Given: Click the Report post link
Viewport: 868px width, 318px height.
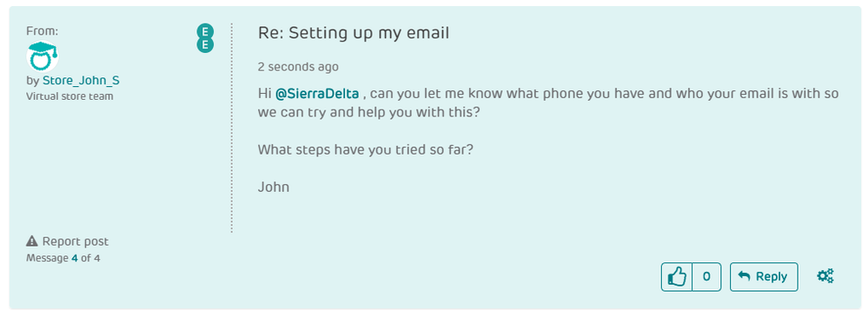Looking at the screenshot, I should tap(76, 241).
